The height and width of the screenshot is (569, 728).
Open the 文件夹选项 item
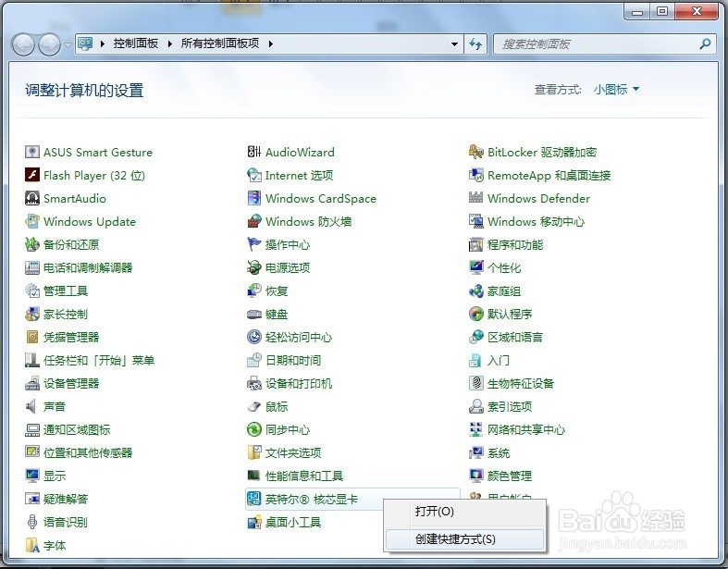pos(284,452)
